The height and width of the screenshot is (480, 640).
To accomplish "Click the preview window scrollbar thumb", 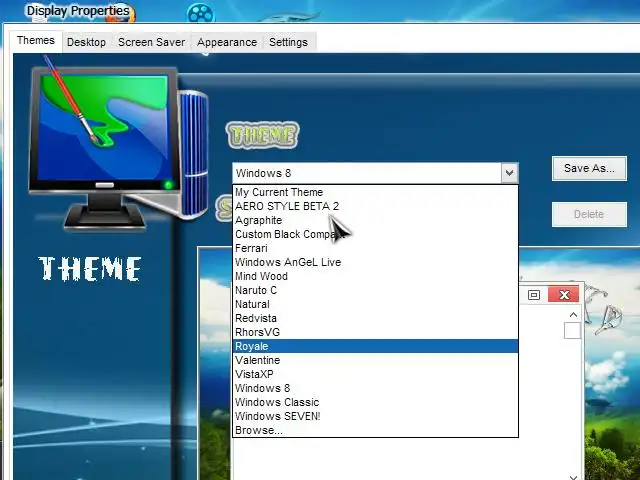I will (x=572, y=330).
